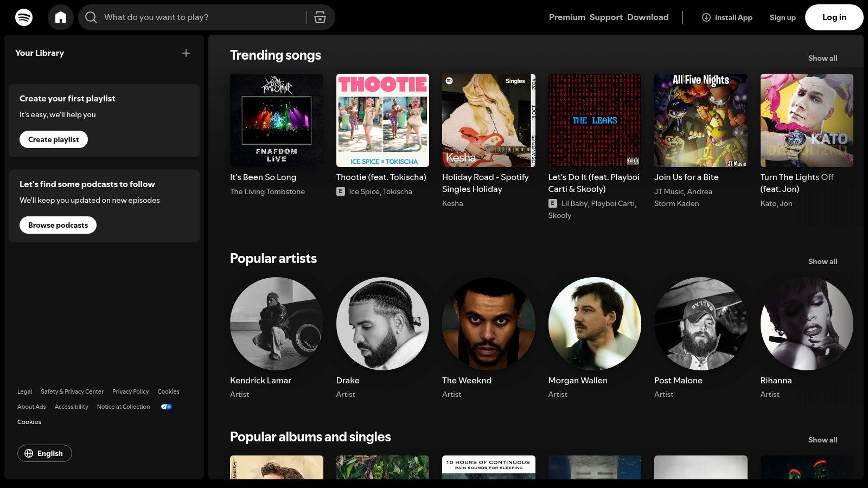
Task: Open the Browse icon in search bar
Action: click(x=320, y=17)
